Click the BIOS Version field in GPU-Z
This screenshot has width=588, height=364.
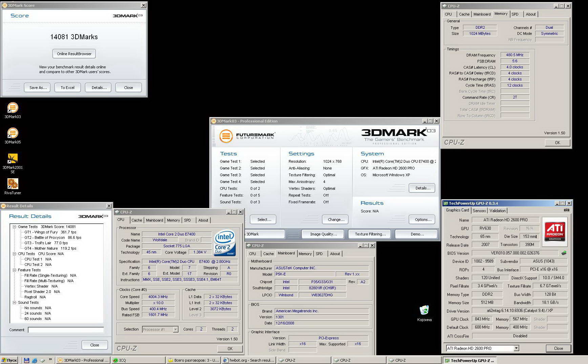515,253
